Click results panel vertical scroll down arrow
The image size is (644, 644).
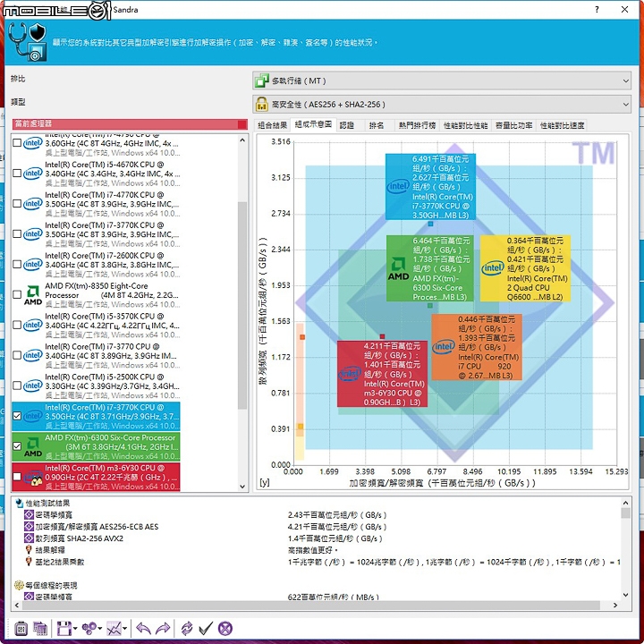tap(625, 595)
